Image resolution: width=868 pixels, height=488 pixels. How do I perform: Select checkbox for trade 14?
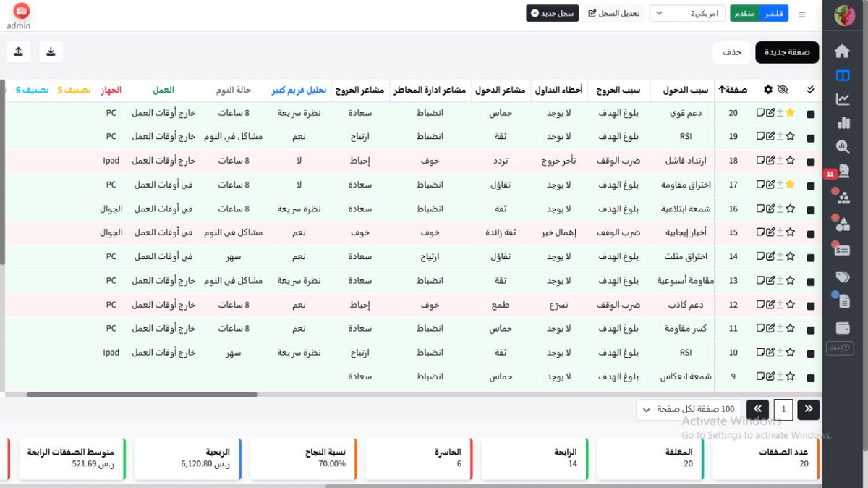pyautogui.click(x=810, y=258)
